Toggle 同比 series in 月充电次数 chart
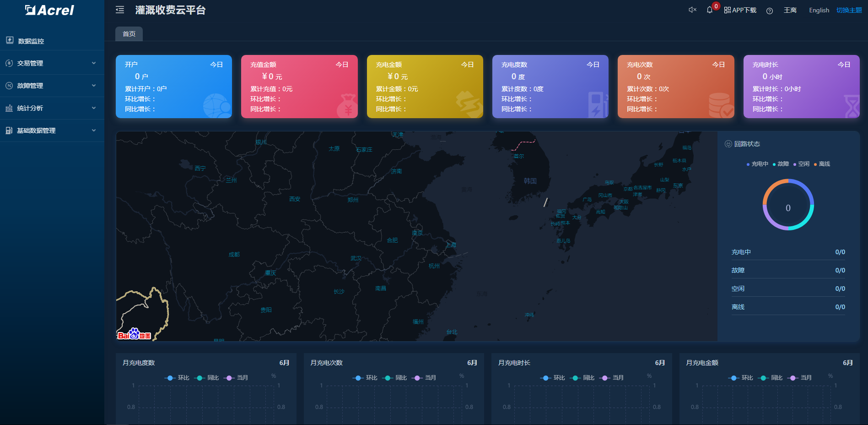This screenshot has width=868, height=425. [x=394, y=378]
